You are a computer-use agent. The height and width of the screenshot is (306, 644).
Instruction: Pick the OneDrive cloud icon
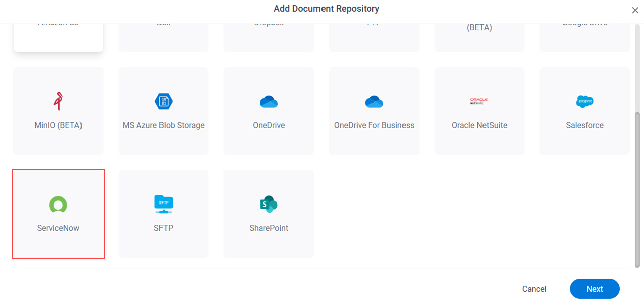point(269,102)
